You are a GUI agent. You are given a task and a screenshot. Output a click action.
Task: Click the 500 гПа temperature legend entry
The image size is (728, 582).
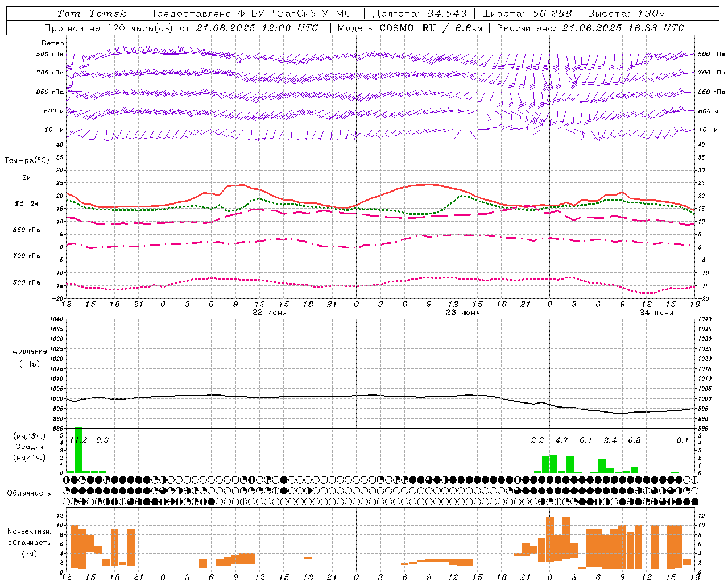pyautogui.click(x=26, y=282)
